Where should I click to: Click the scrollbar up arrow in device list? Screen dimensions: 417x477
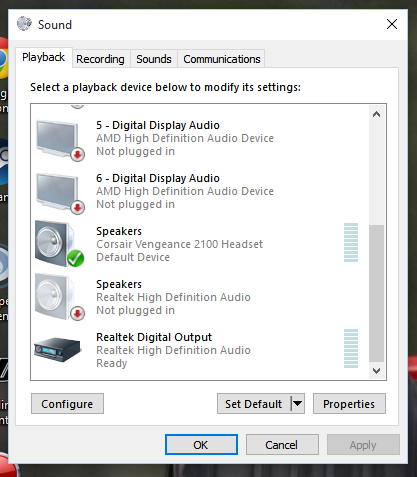377,114
